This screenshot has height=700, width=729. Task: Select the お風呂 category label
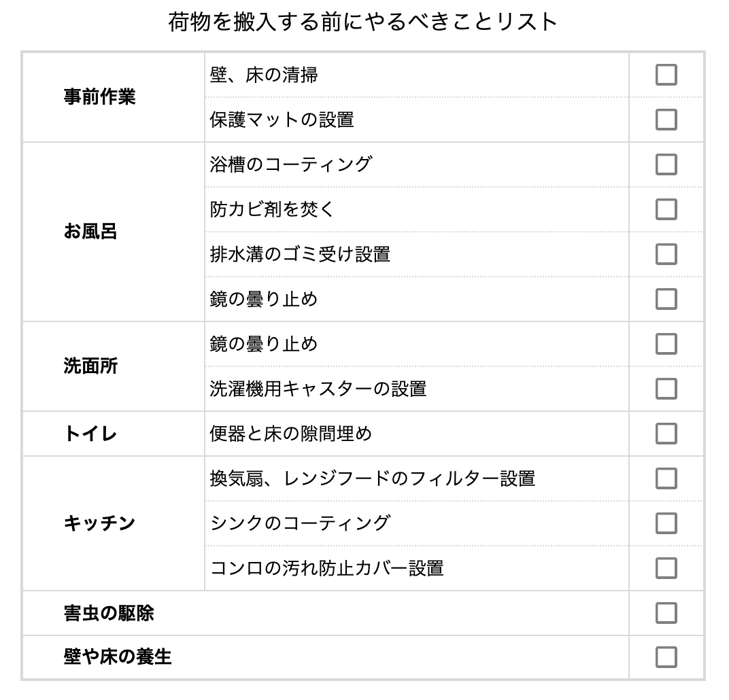click(90, 232)
